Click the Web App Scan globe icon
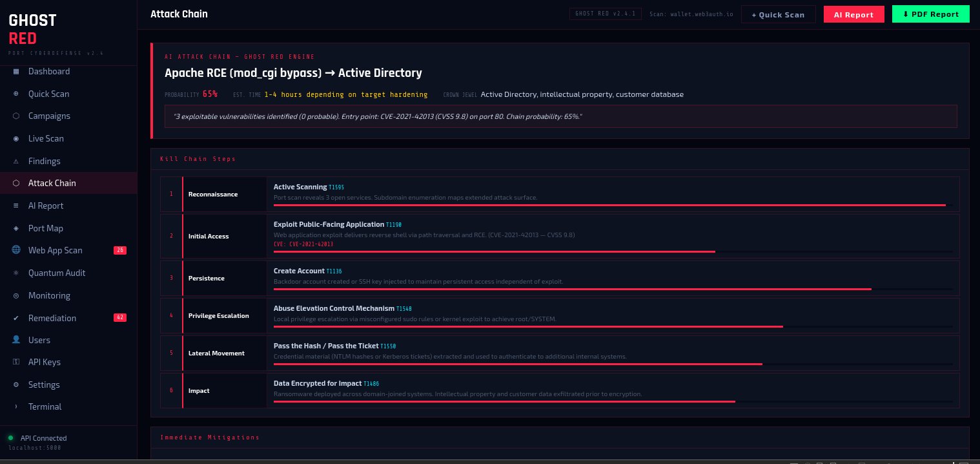This screenshot has height=464, width=980. click(x=16, y=250)
